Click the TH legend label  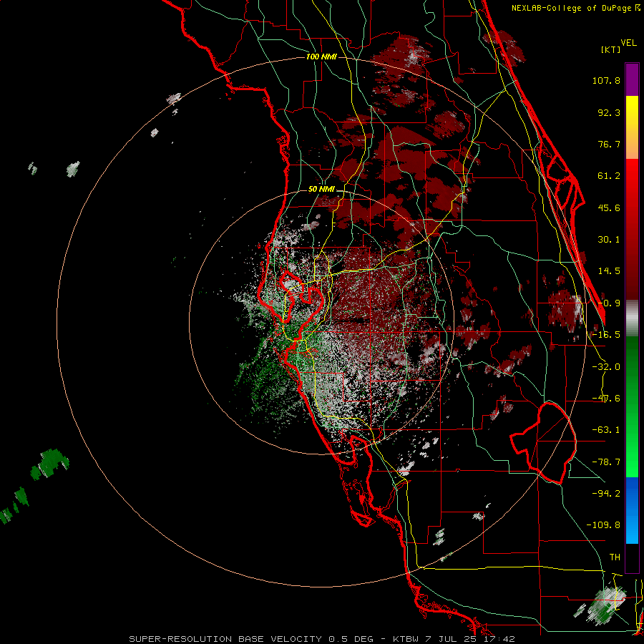615,557
